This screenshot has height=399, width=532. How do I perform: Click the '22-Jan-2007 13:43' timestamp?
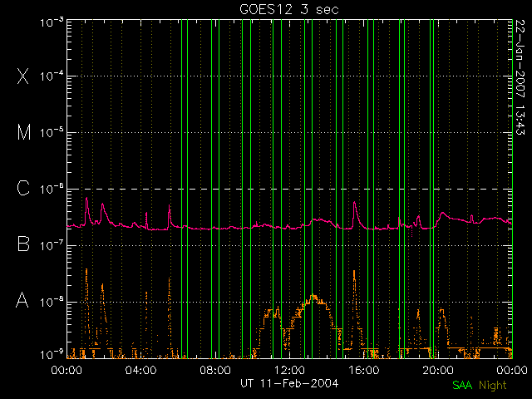click(x=520, y=77)
